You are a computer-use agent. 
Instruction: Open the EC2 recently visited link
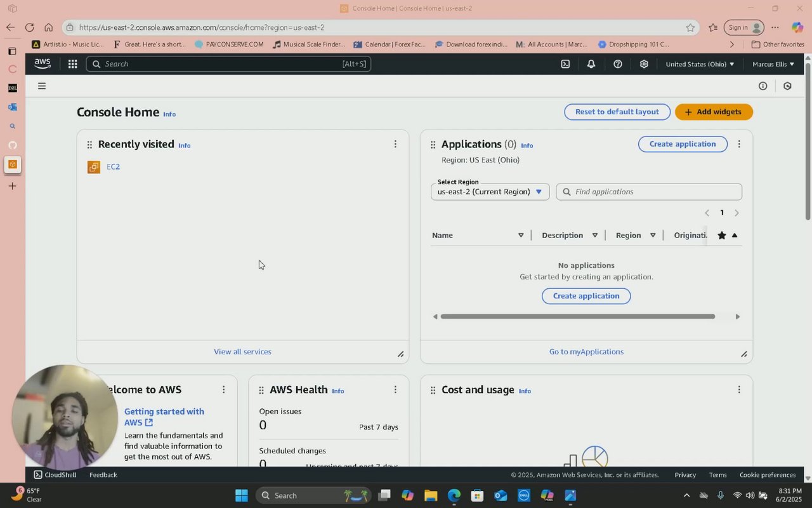(x=113, y=167)
